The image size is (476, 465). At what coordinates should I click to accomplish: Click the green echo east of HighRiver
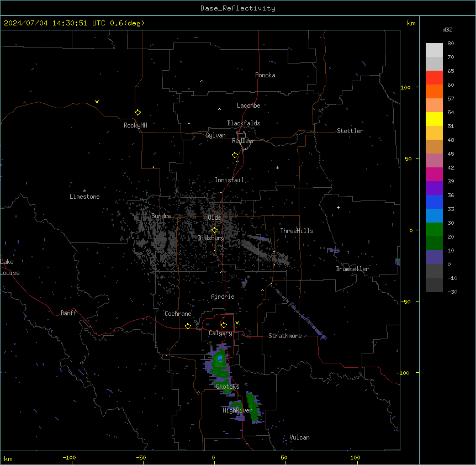252,408
